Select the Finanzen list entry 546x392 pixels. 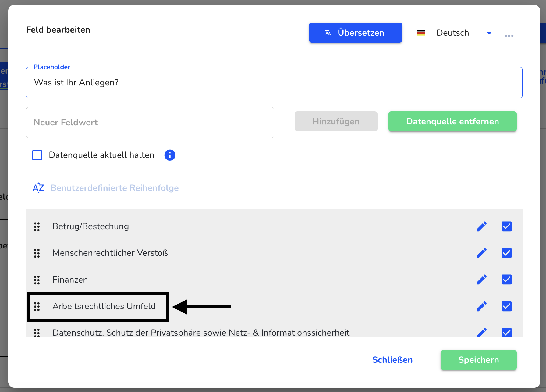70,280
